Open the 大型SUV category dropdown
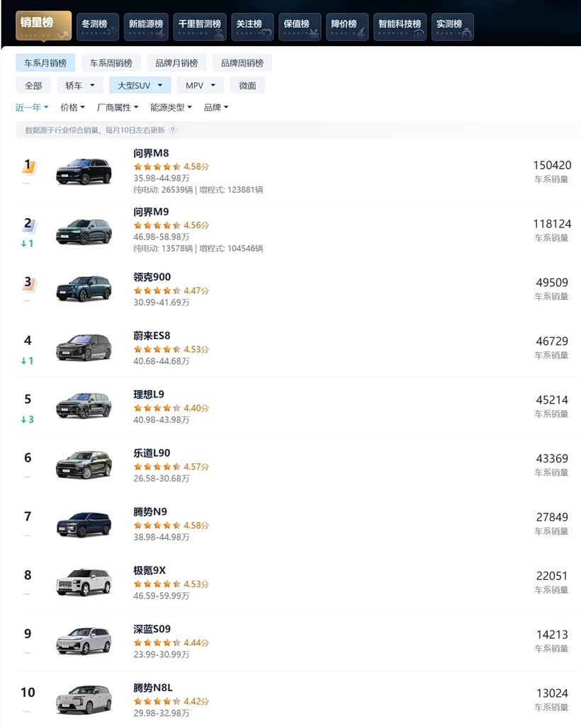 (140, 86)
